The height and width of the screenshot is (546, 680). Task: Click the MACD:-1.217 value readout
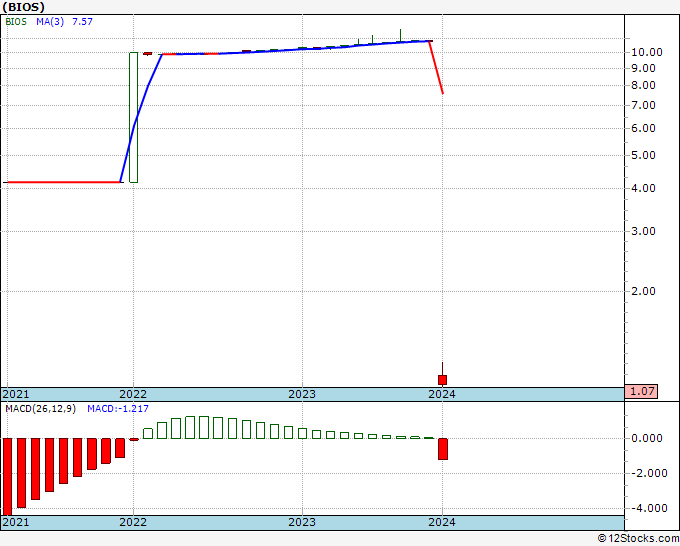point(118,409)
